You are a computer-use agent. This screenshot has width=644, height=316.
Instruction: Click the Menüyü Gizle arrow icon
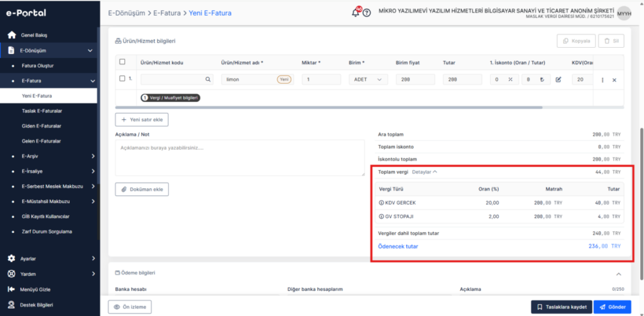click(11, 290)
